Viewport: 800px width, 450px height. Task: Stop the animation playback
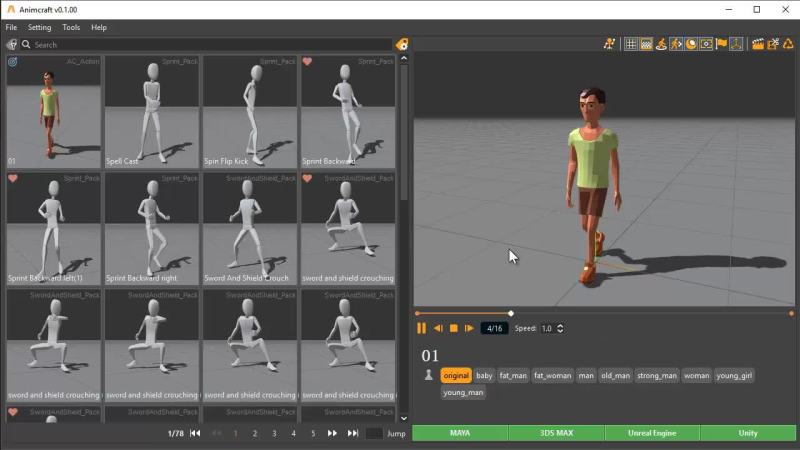tap(454, 328)
